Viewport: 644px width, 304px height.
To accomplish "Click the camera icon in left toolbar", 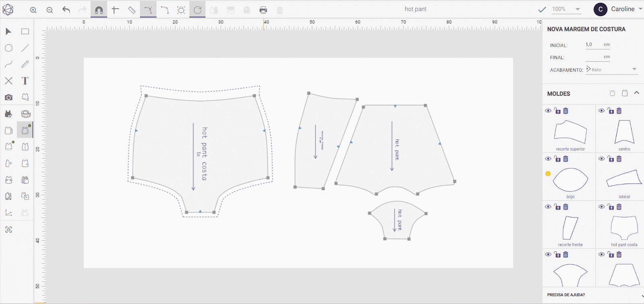I will pos(8,97).
